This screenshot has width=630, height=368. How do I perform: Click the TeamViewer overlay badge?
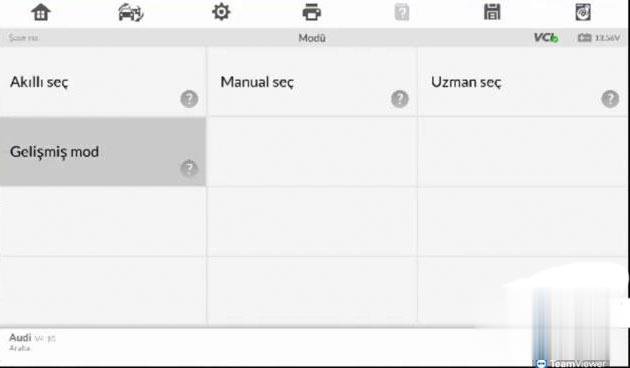pos(571,363)
